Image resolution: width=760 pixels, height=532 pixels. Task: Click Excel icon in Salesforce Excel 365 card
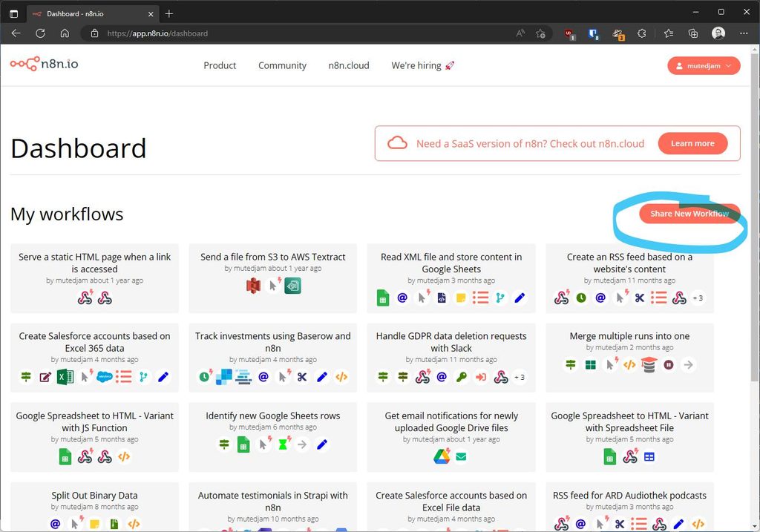65,377
